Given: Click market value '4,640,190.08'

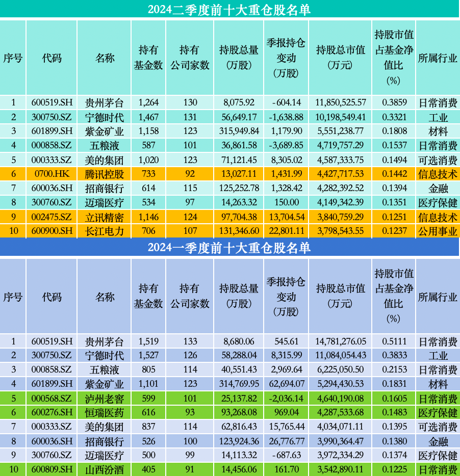Looking at the screenshot, I should 341,399.
